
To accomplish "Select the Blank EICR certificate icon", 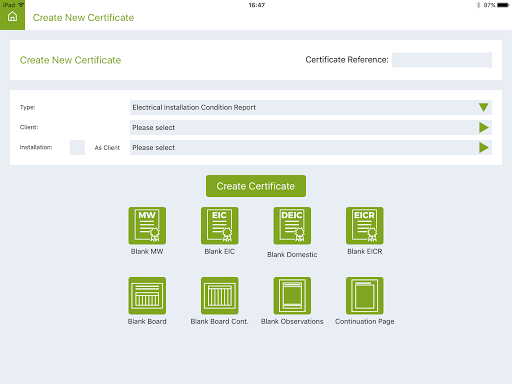I will (x=365, y=226).
